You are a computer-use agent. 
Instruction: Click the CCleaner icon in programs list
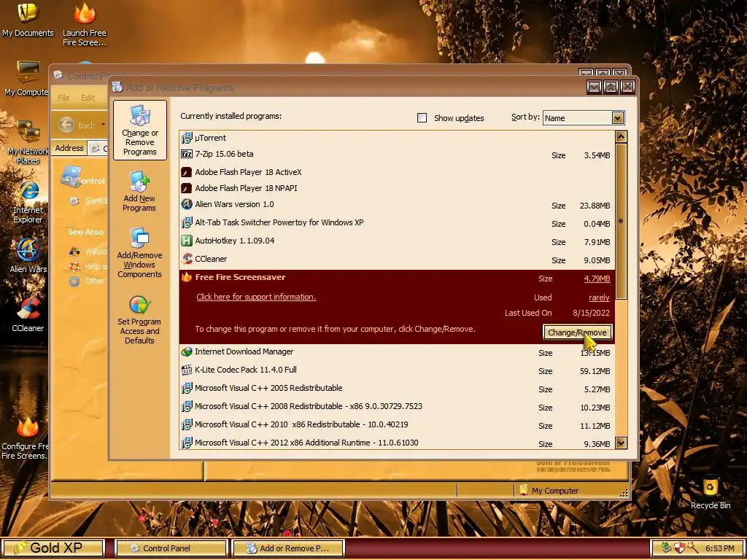click(x=186, y=259)
